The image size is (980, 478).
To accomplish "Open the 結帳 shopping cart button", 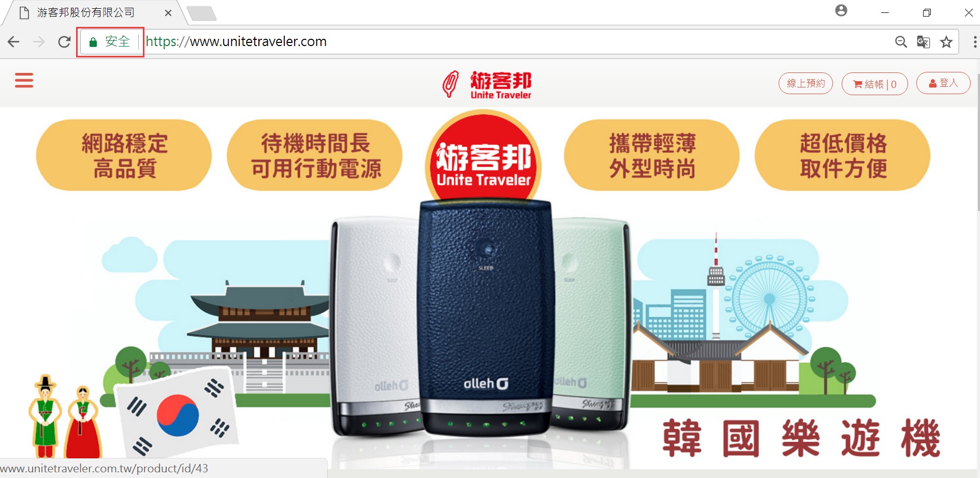I will [874, 84].
